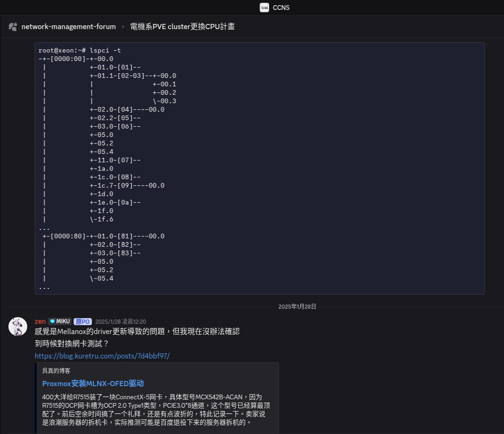Click the 2025年1月28日 date divider
The width and height of the screenshot is (504, 434).
point(297,306)
